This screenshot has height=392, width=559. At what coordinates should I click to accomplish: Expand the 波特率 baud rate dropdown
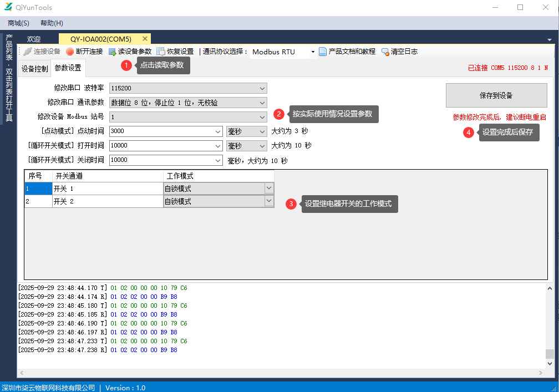262,88
